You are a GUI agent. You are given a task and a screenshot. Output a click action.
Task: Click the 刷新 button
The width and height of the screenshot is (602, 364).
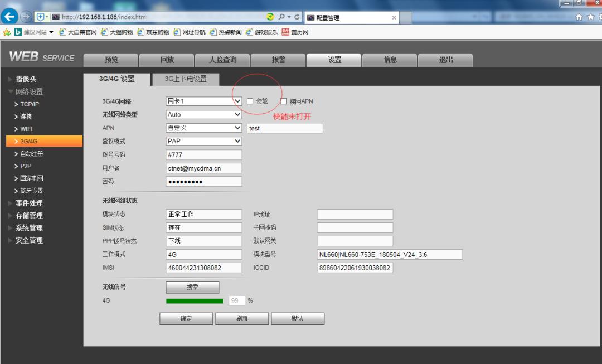(x=242, y=319)
